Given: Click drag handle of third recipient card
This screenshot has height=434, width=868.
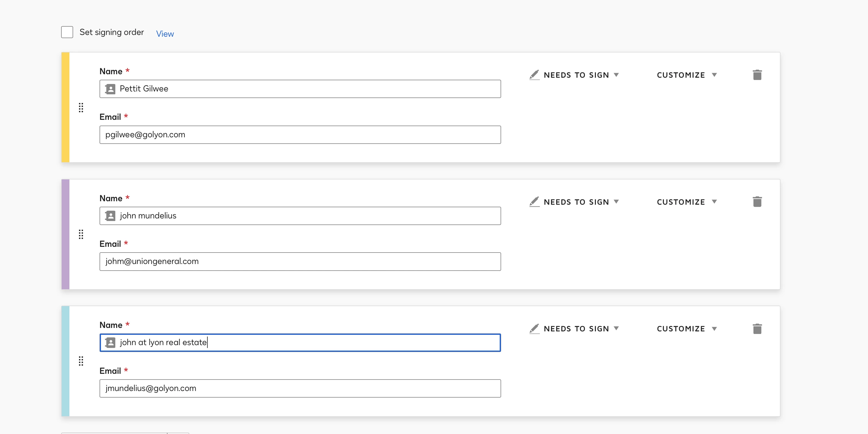Looking at the screenshot, I should pyautogui.click(x=81, y=361).
